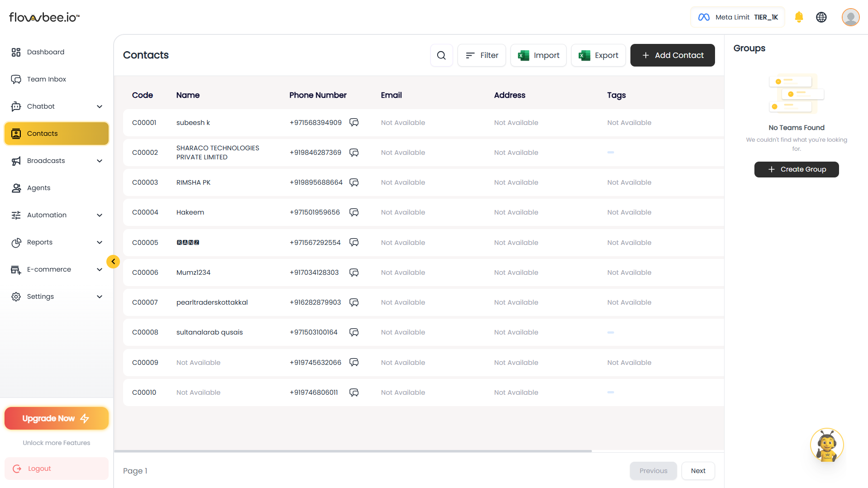Import contacts from Excel
The width and height of the screenshot is (868, 488).
tap(539, 55)
